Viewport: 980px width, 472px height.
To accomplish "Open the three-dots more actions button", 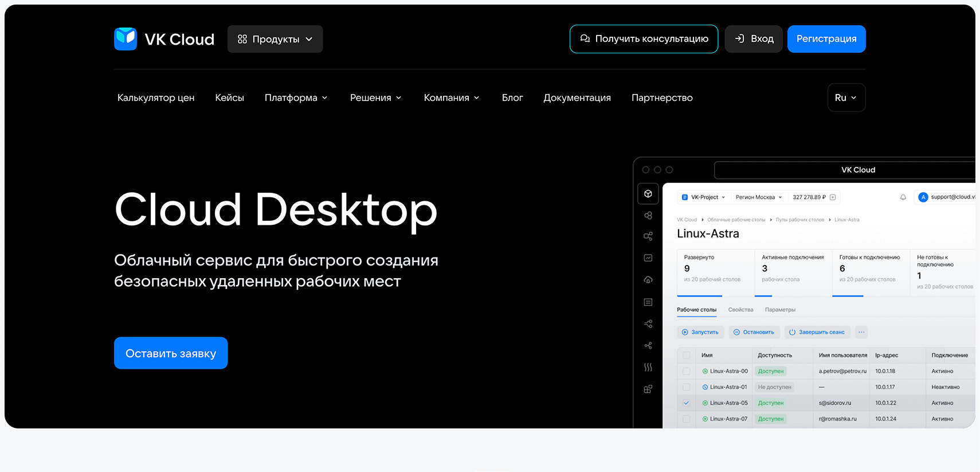I will click(861, 332).
